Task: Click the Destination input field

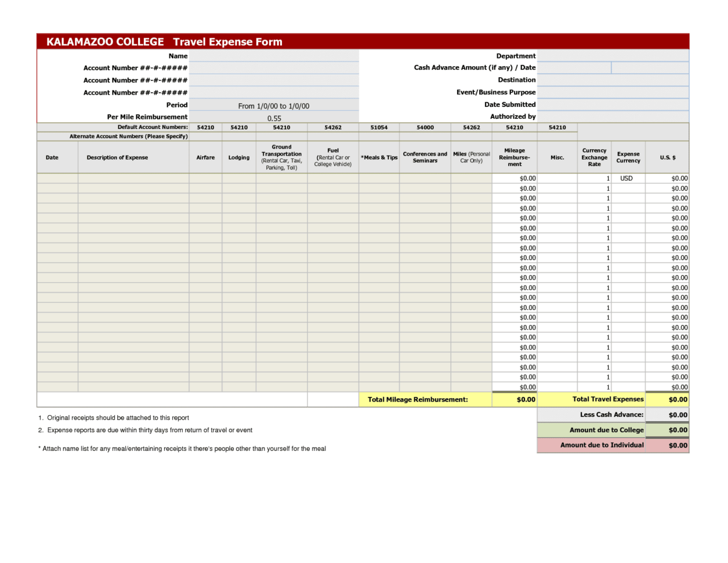Action: point(613,80)
